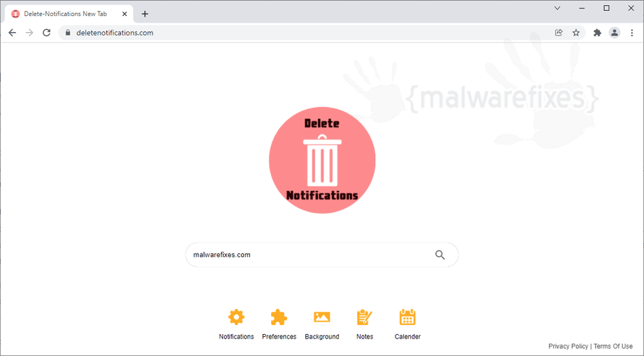
Task: Click the Notifications label
Action: pos(236,337)
